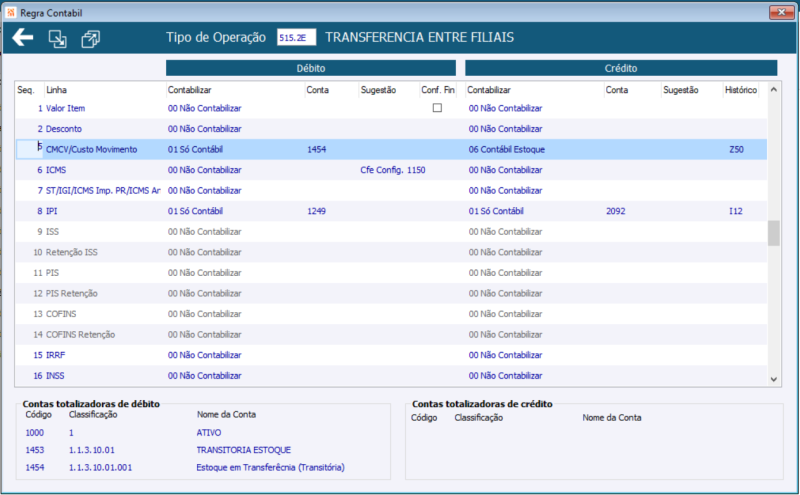This screenshot has width=800, height=495.
Task: Click the back arrow icon
Action: tap(22, 37)
